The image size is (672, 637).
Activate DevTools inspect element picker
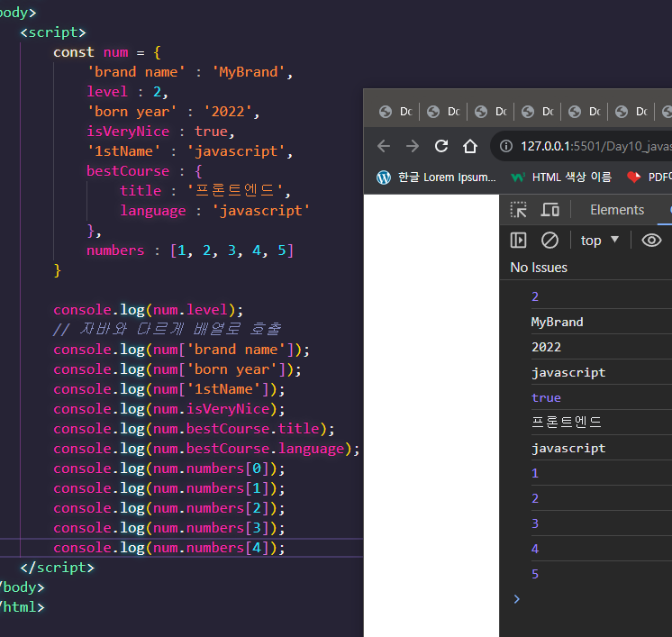click(x=519, y=210)
